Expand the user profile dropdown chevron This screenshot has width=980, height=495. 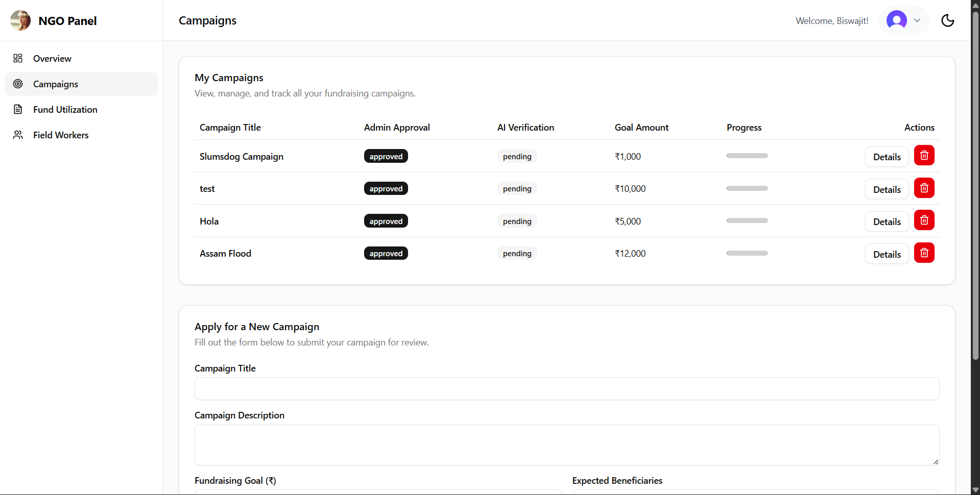pyautogui.click(x=917, y=20)
